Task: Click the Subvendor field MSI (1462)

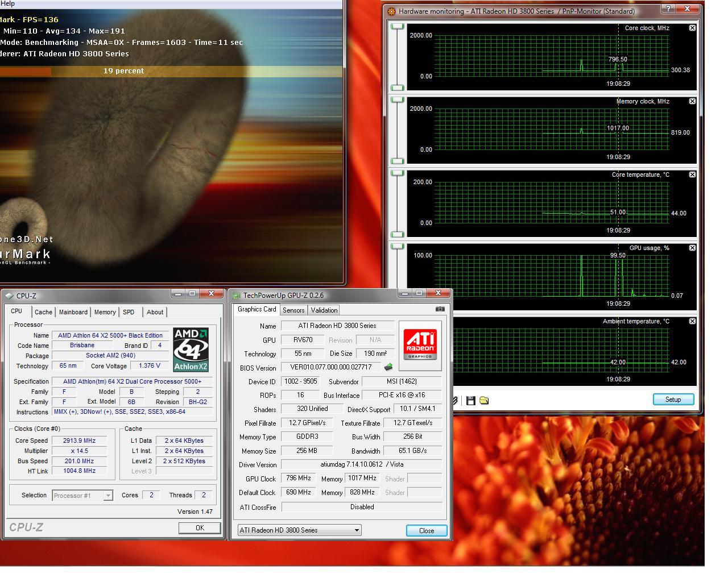Action: tap(402, 381)
